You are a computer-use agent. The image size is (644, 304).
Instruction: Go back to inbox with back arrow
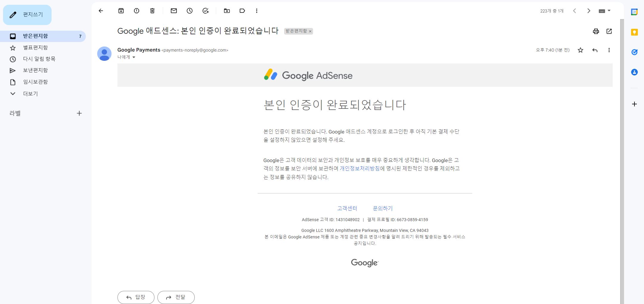tap(101, 11)
